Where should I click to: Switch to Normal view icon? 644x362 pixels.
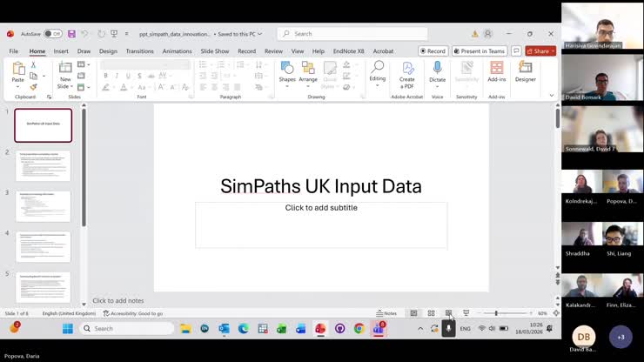(x=413, y=313)
